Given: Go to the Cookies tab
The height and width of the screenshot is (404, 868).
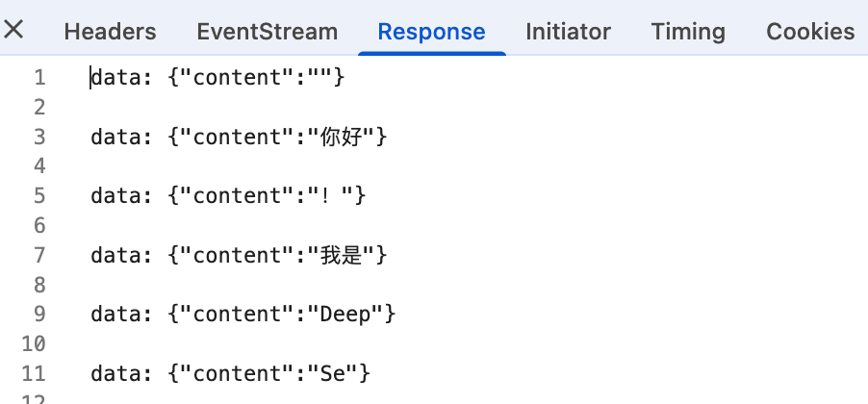Looking at the screenshot, I should (x=810, y=32).
